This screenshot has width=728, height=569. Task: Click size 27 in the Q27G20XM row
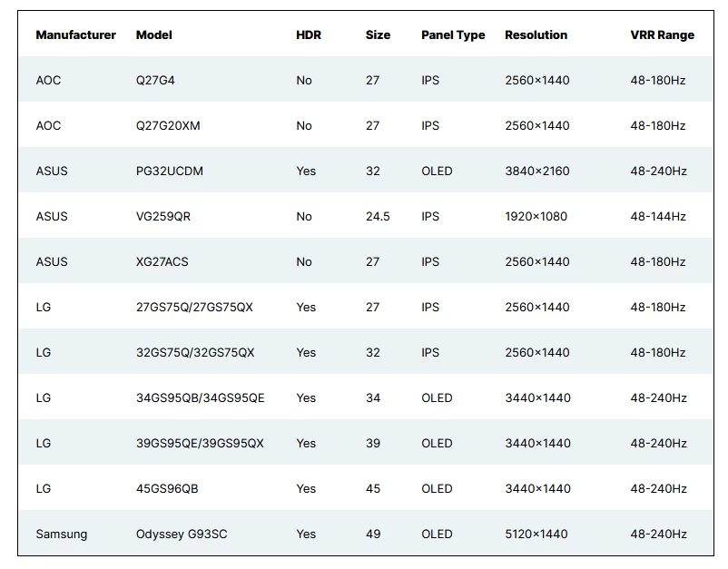click(372, 126)
